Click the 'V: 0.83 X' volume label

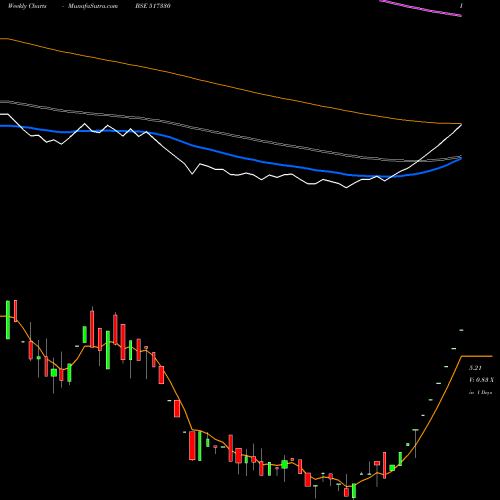(481, 380)
